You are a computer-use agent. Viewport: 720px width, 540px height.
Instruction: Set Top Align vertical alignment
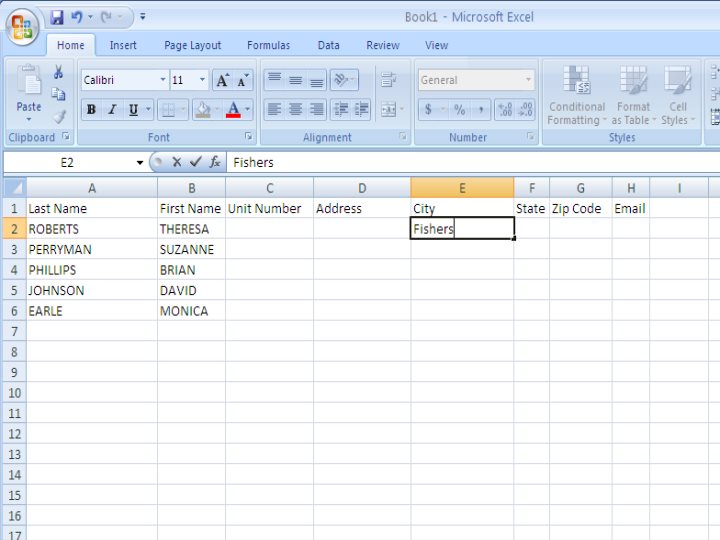(x=275, y=80)
